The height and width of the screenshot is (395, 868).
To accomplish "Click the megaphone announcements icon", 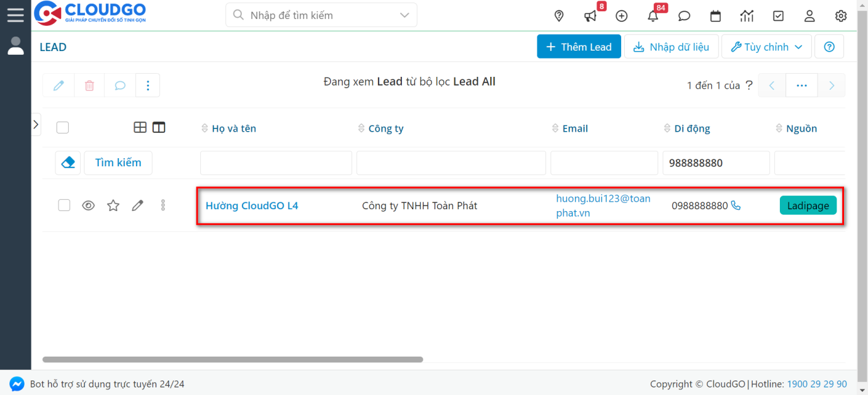I will click(x=590, y=16).
